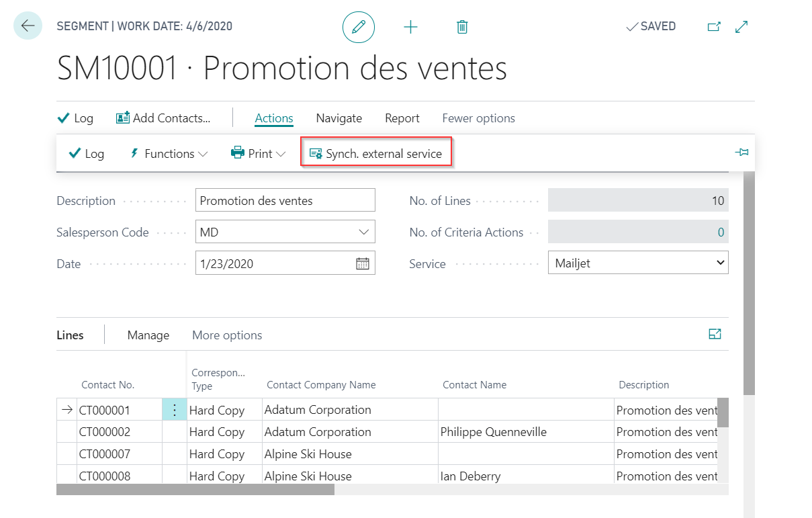This screenshot has width=812, height=518.
Task: Create new record with plus icon
Action: pos(410,27)
